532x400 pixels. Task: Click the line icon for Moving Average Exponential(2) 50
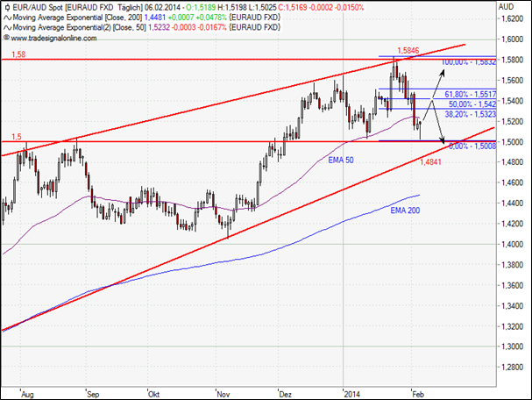click(7, 27)
